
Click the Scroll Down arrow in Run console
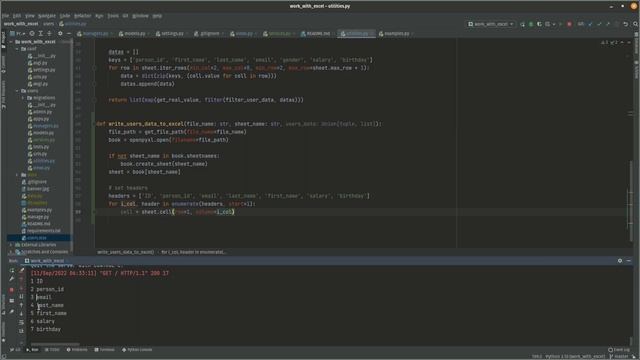click(22, 313)
